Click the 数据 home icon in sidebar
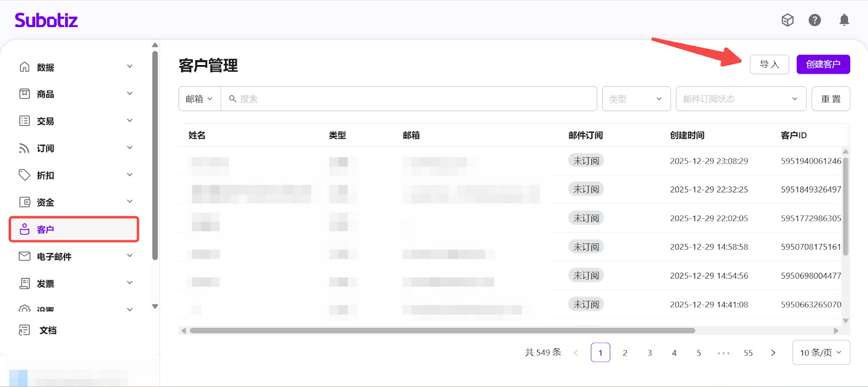Screen dimensions: 868x387 (x=24, y=67)
